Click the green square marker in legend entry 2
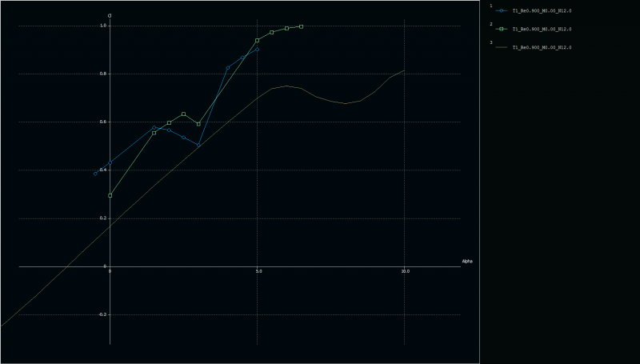This screenshot has width=640, height=364. click(502, 29)
